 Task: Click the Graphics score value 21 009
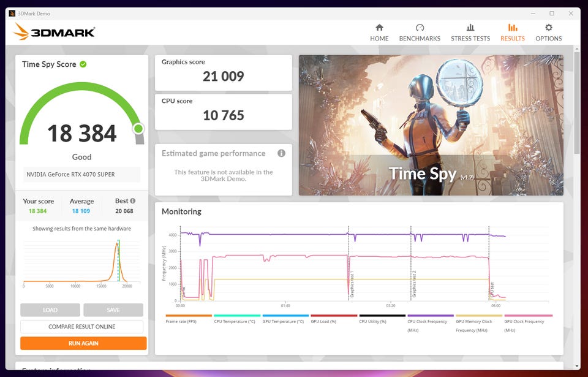[223, 77]
